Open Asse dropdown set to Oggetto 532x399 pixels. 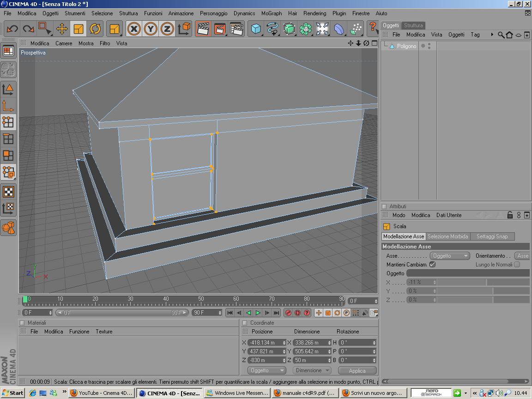coord(450,256)
